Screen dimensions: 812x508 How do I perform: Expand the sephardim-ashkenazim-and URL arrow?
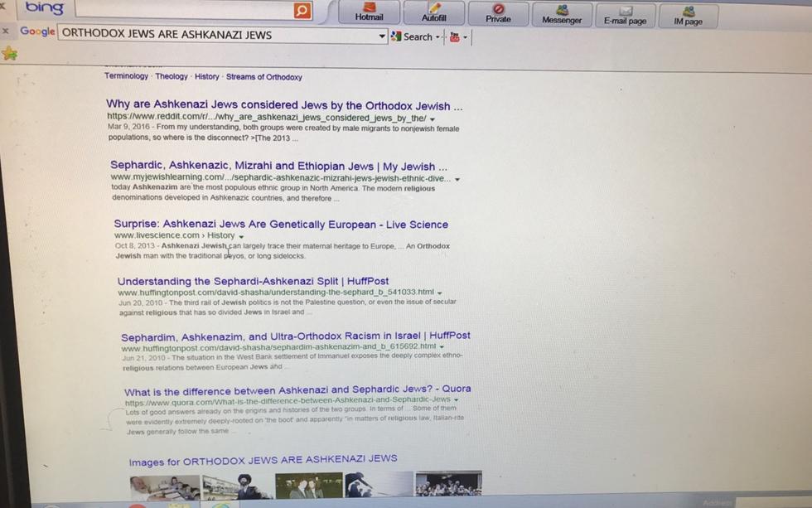(x=442, y=347)
